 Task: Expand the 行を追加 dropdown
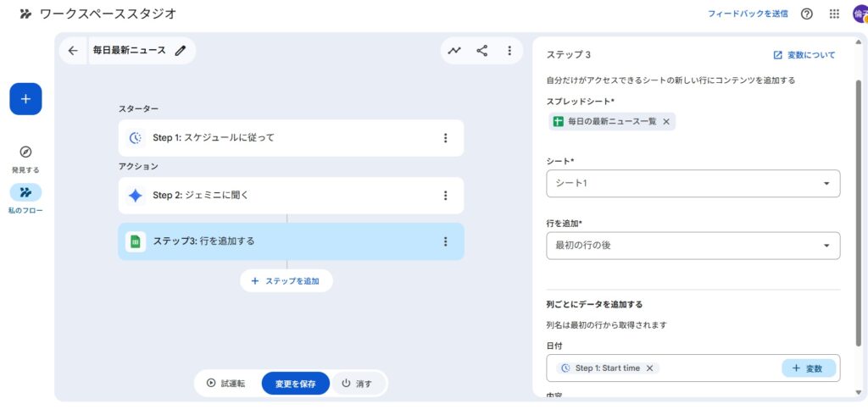pyautogui.click(x=693, y=246)
